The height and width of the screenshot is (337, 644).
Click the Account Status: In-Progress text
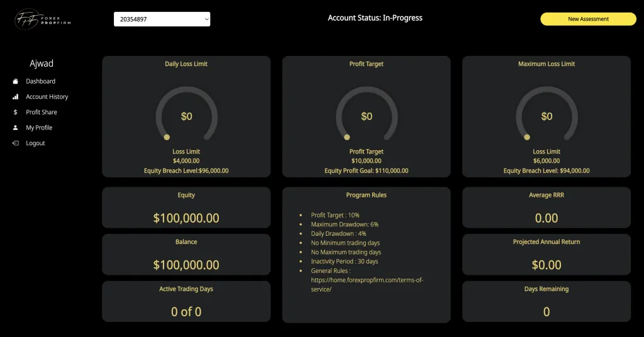375,18
